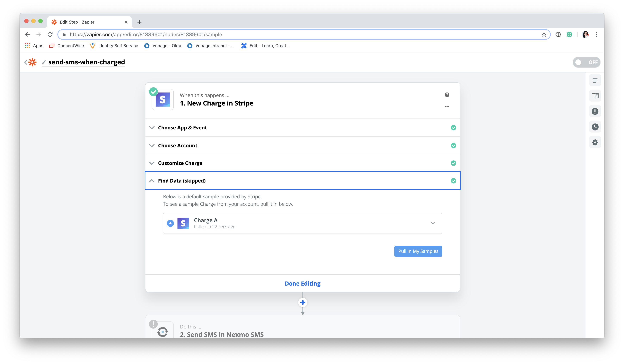Open the task history clock icon

(595, 127)
